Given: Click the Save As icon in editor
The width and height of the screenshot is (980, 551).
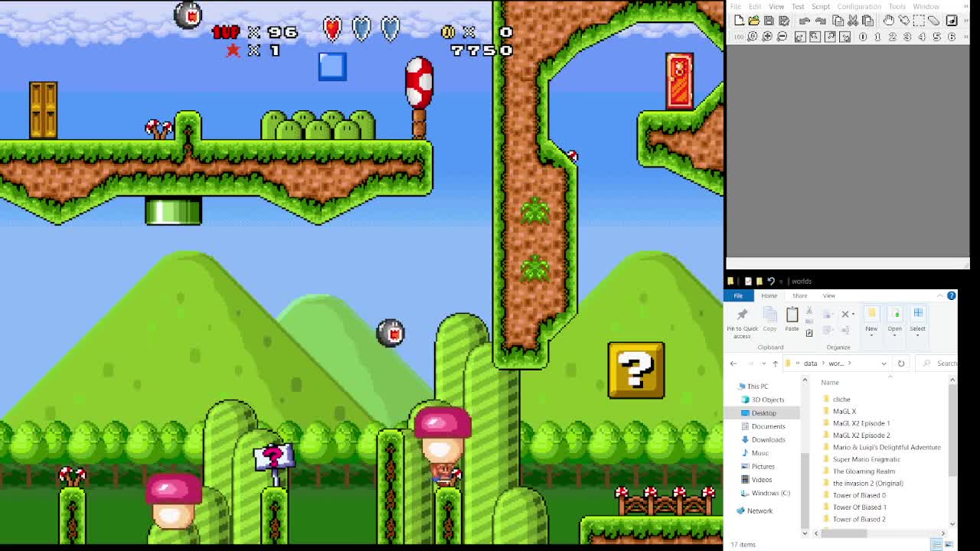Looking at the screenshot, I should [x=784, y=21].
